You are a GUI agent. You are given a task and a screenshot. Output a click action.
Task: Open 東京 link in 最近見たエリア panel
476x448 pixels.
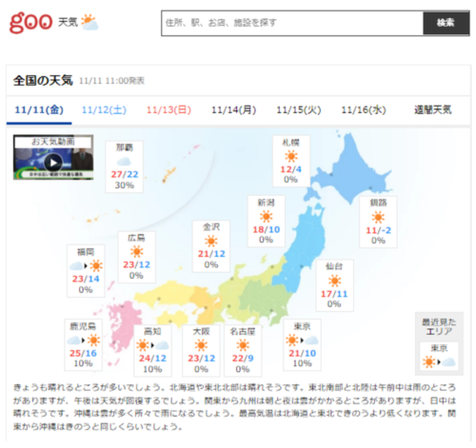pos(439,348)
